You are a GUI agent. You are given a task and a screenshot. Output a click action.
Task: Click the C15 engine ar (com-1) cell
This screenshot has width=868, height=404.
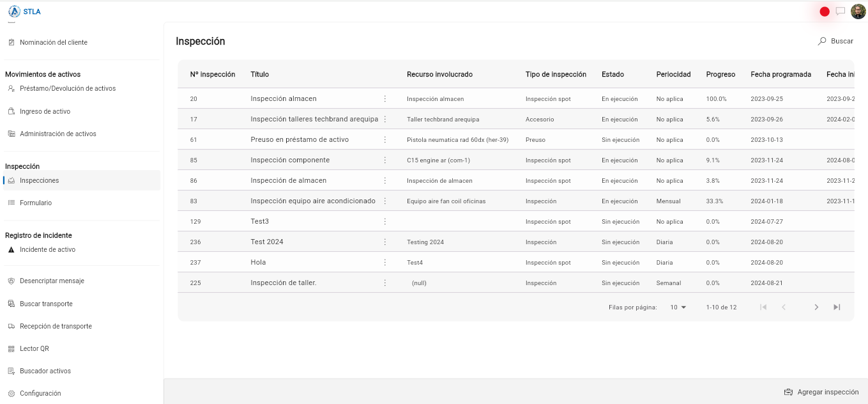[x=438, y=160]
